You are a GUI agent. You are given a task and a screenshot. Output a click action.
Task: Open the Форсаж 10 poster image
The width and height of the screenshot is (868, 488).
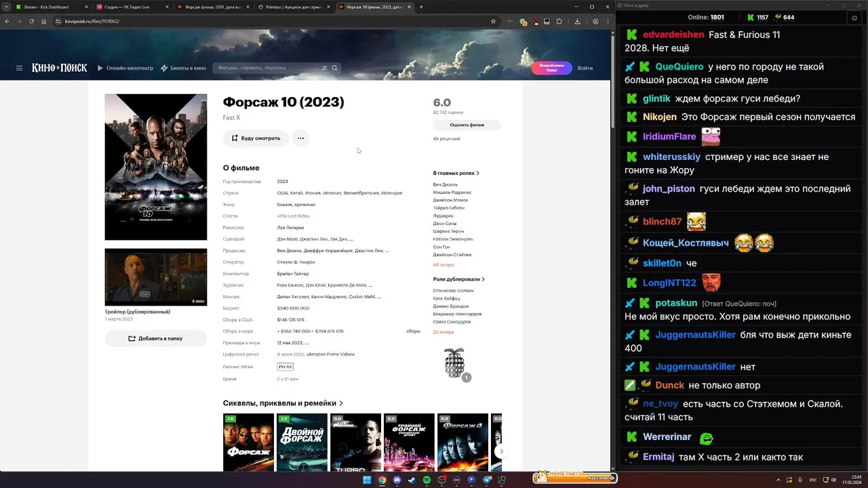[155, 167]
